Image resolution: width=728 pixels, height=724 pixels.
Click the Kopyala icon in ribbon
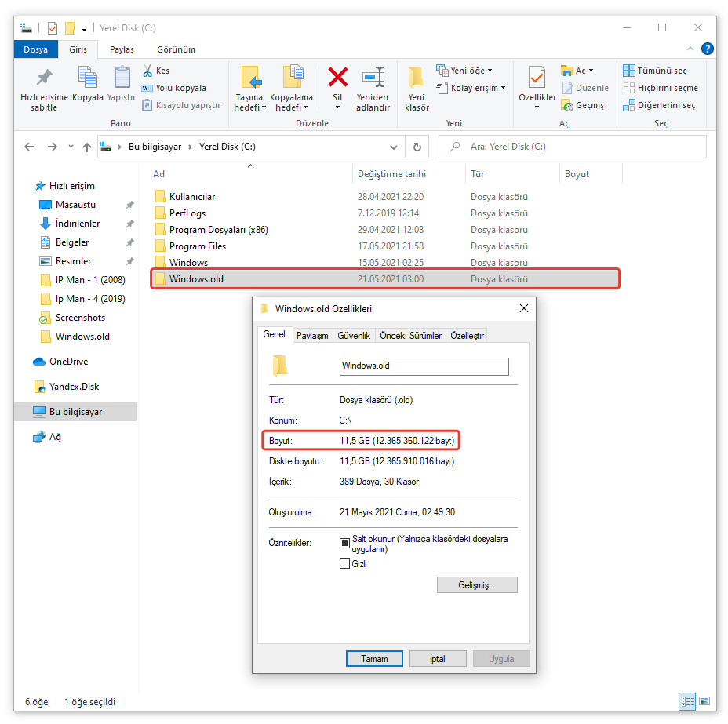[87, 78]
